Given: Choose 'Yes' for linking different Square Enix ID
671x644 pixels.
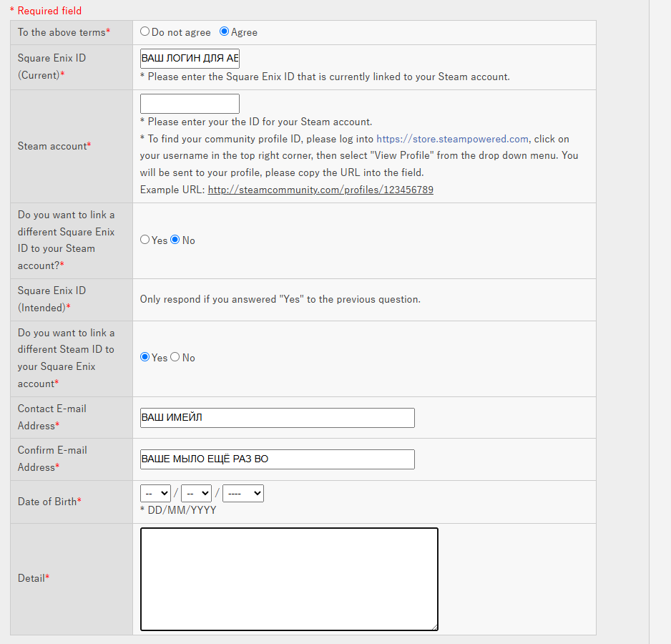Looking at the screenshot, I should click(x=145, y=240).
